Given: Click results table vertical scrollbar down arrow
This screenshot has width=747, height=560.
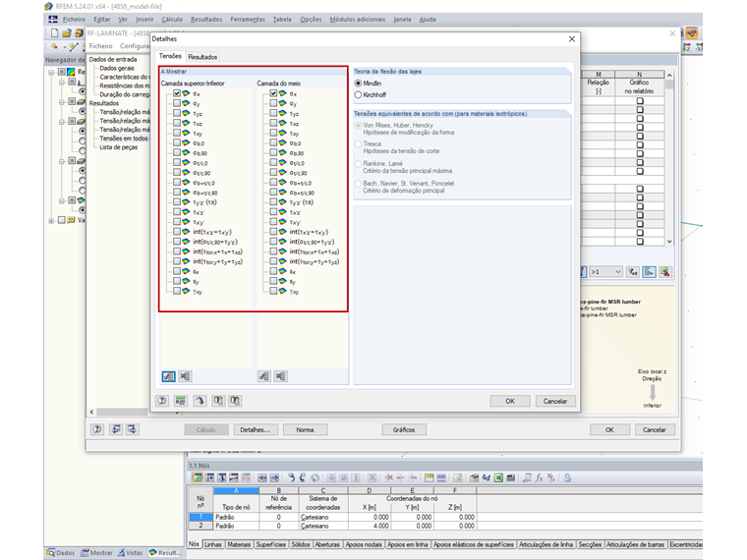Looking at the screenshot, I should click(669, 241).
